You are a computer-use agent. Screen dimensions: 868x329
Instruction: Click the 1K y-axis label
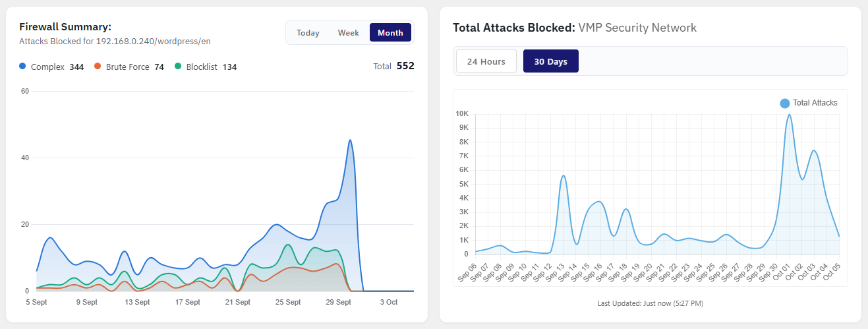point(463,240)
